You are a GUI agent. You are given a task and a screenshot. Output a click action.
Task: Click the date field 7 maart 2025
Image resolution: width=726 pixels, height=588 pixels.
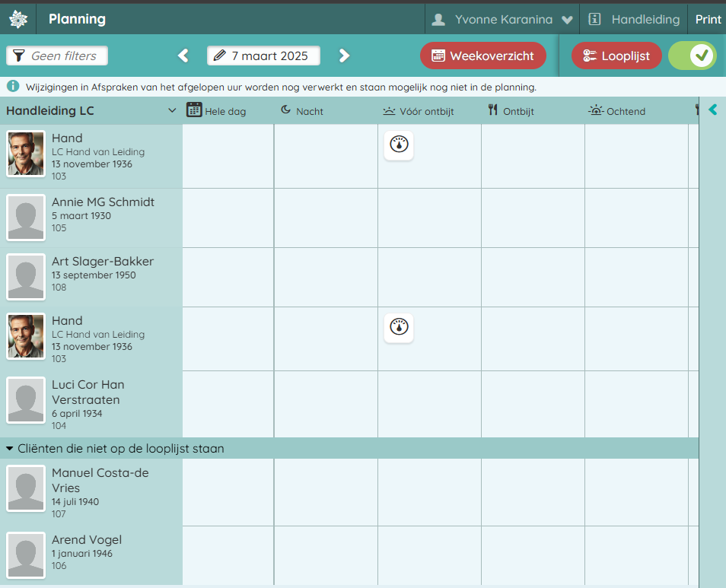(x=263, y=56)
